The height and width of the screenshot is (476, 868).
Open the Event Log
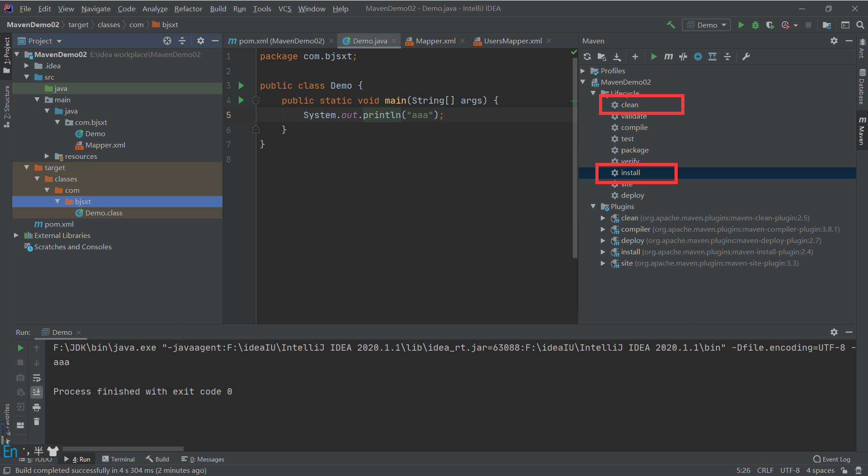[832, 459]
